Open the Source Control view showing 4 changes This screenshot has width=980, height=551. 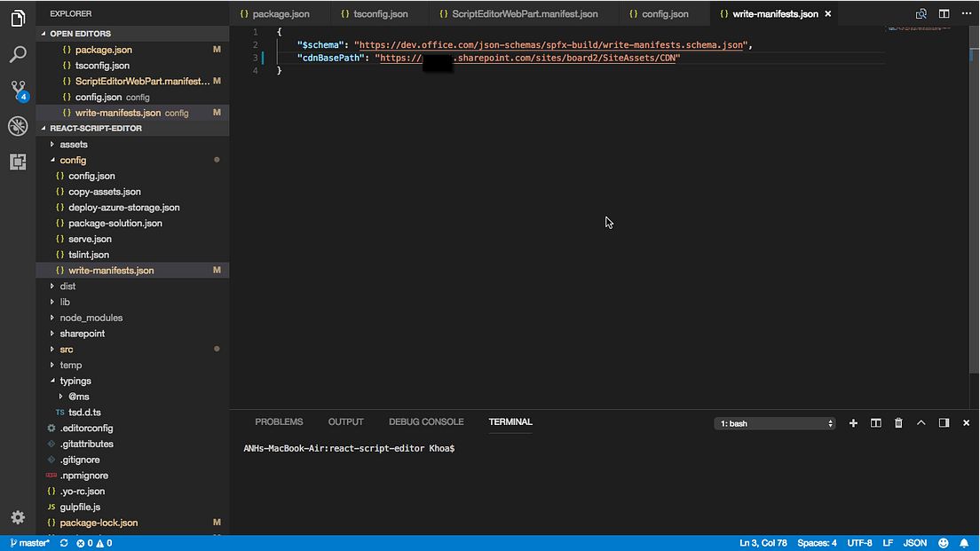18,90
